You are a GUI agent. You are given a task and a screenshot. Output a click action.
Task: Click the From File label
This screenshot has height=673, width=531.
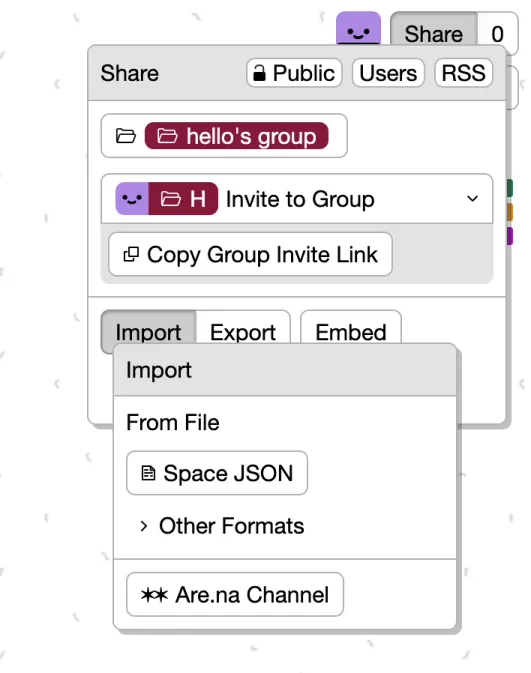(173, 422)
